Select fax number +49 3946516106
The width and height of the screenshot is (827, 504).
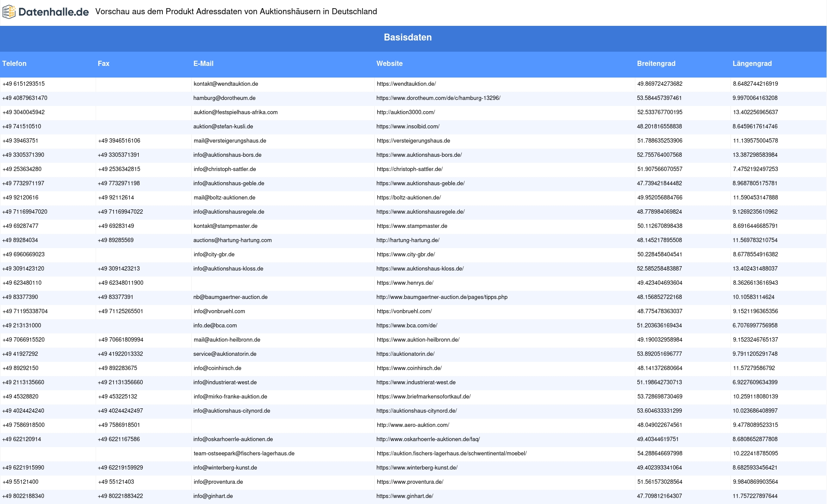coord(119,141)
